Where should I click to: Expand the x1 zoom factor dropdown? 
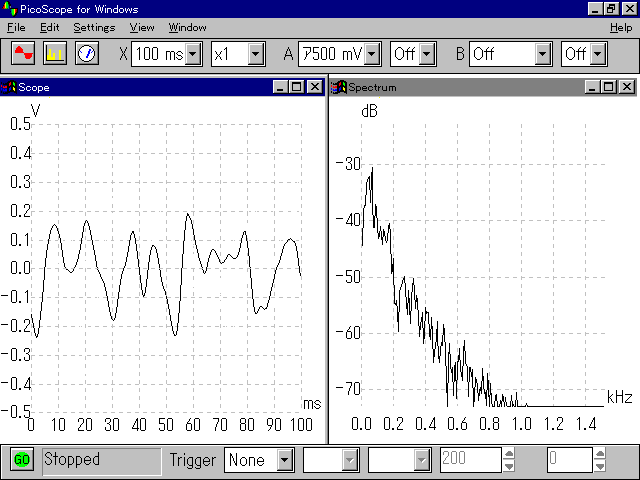(256, 54)
